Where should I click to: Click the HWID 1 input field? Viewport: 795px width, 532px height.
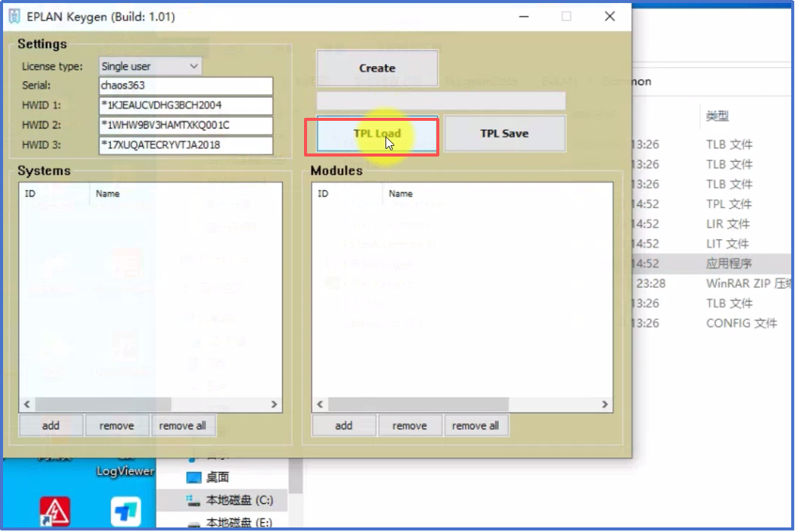pos(185,106)
